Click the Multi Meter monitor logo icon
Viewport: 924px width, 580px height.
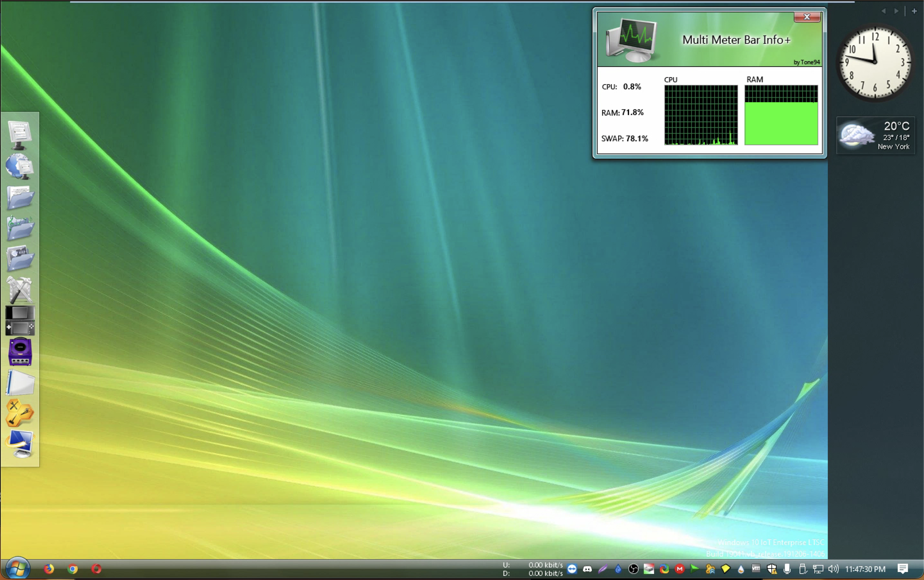tap(631, 40)
